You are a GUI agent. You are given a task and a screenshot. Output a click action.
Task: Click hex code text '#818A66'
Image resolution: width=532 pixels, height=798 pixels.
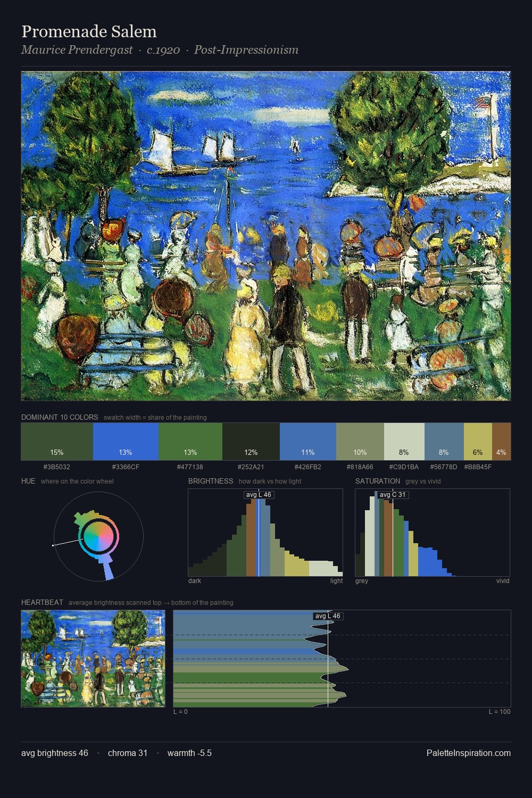coord(360,467)
